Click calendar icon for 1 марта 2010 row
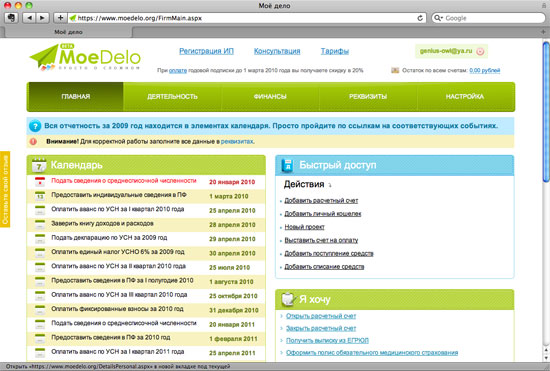 [x=40, y=196]
